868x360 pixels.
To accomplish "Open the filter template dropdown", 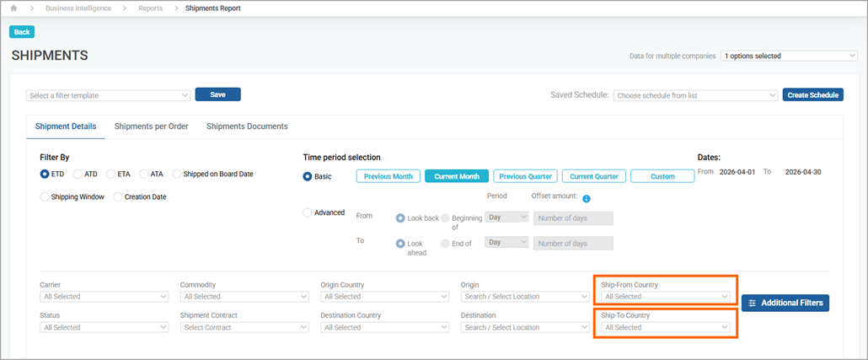I will pos(108,95).
